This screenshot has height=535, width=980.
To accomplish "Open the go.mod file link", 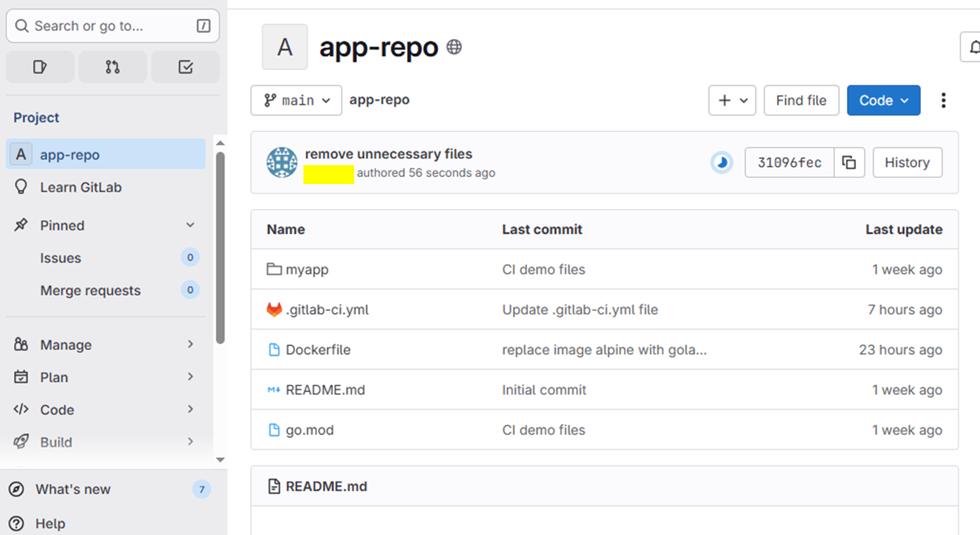I will [x=310, y=430].
